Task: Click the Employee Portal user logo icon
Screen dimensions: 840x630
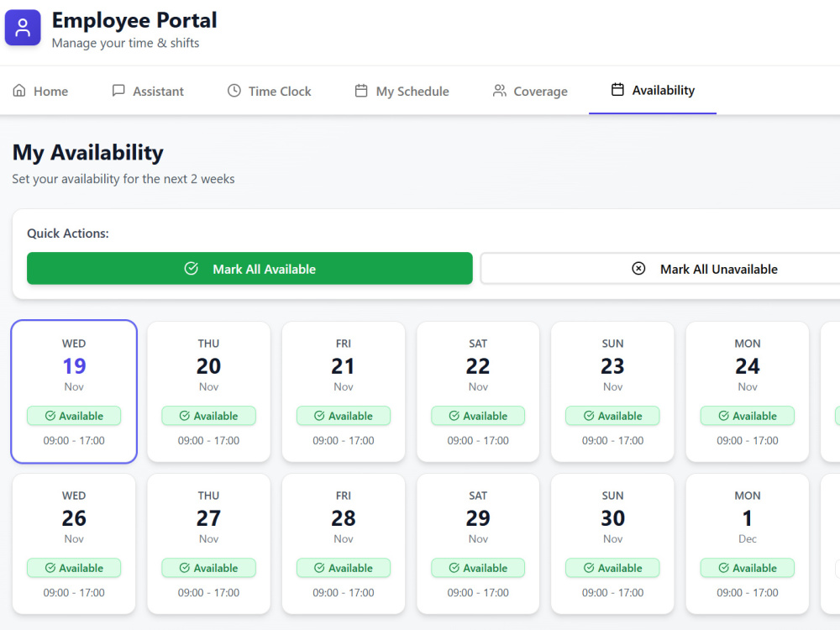Action: click(23, 28)
